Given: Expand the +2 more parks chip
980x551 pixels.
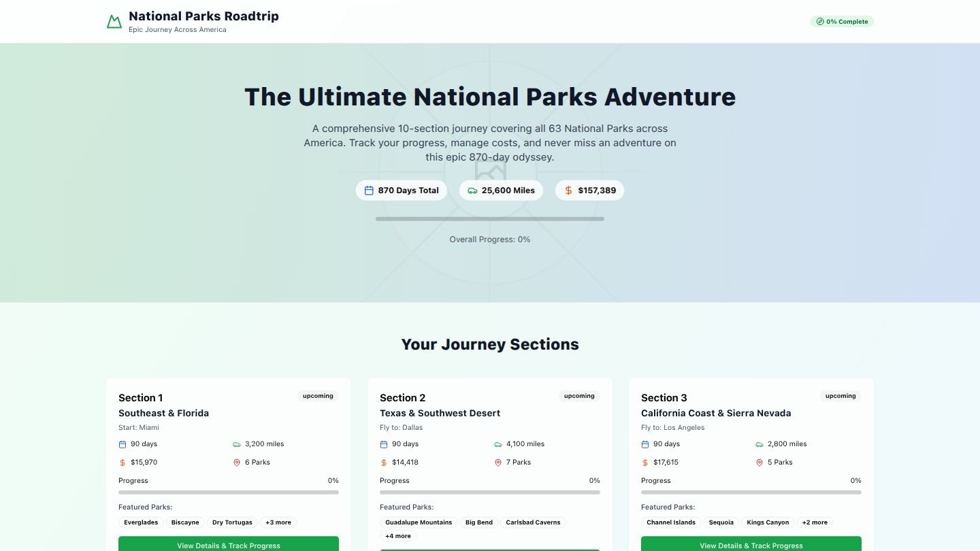Looking at the screenshot, I should [x=815, y=522].
